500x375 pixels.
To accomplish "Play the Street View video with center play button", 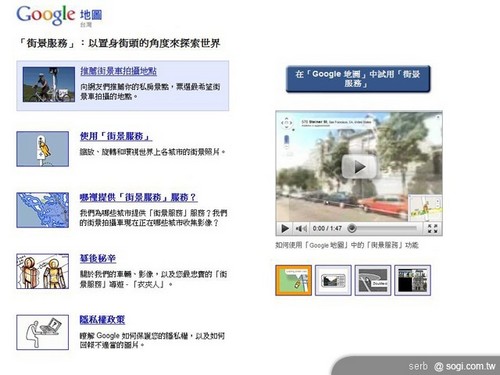I will tap(359, 166).
